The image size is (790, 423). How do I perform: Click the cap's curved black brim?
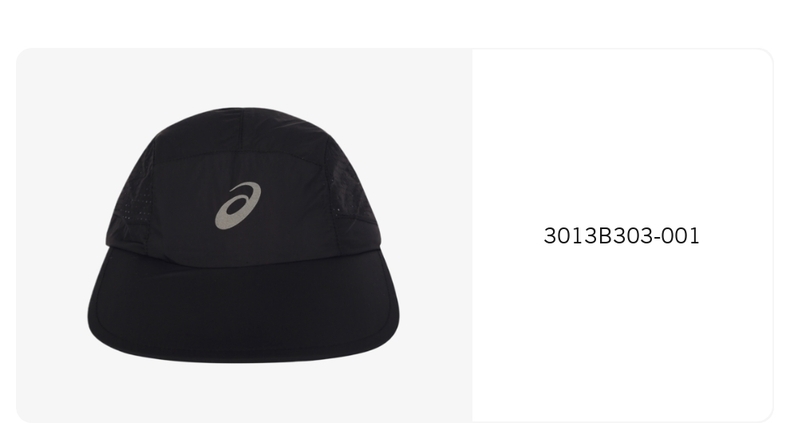(243, 312)
